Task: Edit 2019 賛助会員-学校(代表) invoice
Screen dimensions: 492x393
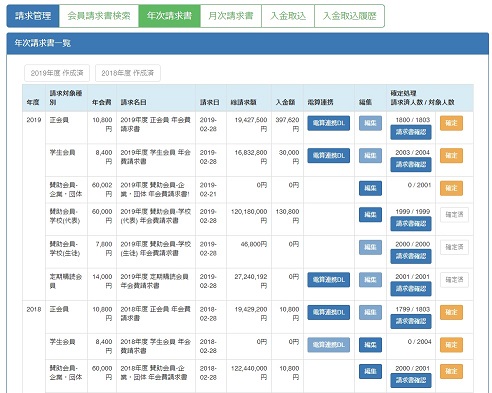Action: click(x=370, y=215)
